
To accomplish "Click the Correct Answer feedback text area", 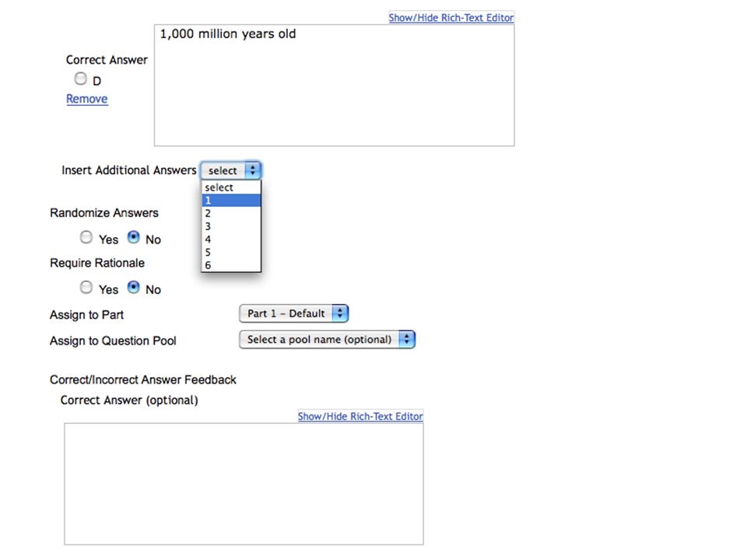I will 244,484.
